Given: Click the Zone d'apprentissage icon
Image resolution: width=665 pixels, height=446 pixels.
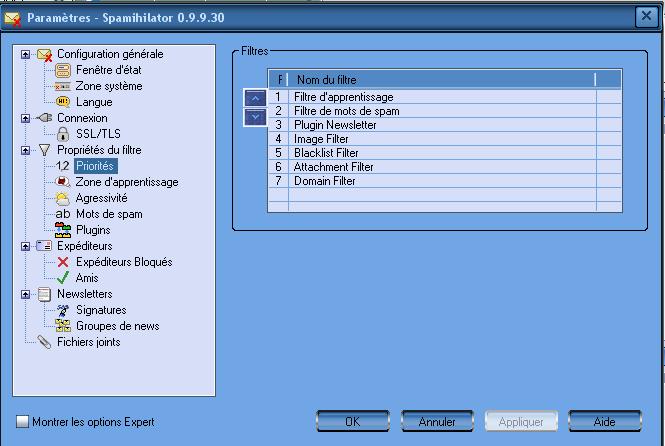Looking at the screenshot, I should (63, 182).
